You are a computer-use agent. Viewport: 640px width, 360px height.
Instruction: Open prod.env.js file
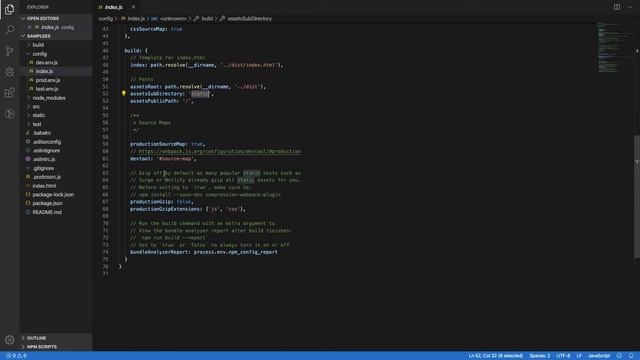48,80
